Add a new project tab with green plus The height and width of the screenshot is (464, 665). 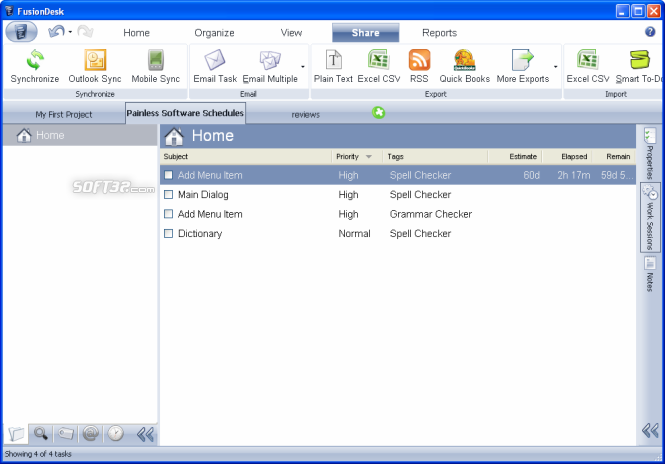point(378,112)
